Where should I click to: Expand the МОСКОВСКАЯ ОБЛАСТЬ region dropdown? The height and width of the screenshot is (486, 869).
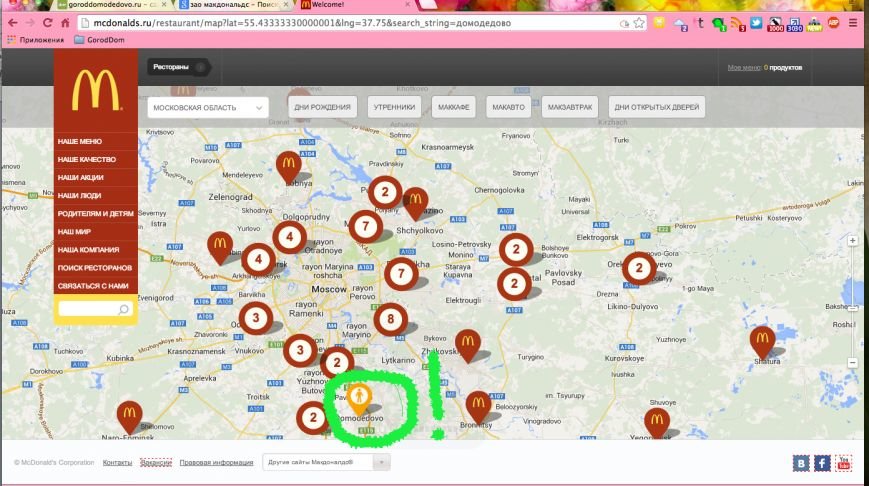[208, 108]
